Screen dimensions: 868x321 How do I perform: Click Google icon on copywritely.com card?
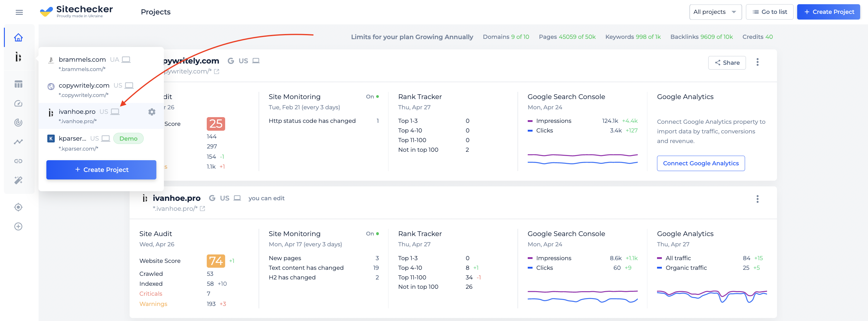tap(231, 61)
